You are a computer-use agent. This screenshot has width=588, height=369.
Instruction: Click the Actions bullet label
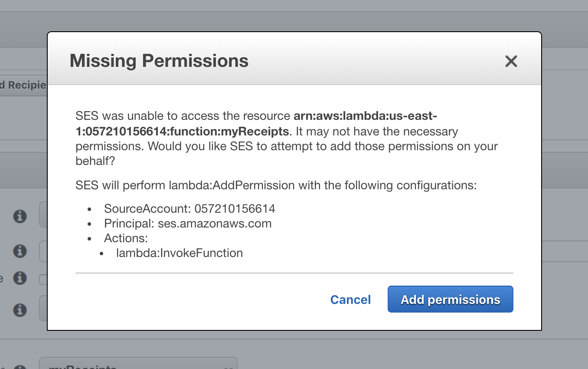tap(126, 238)
